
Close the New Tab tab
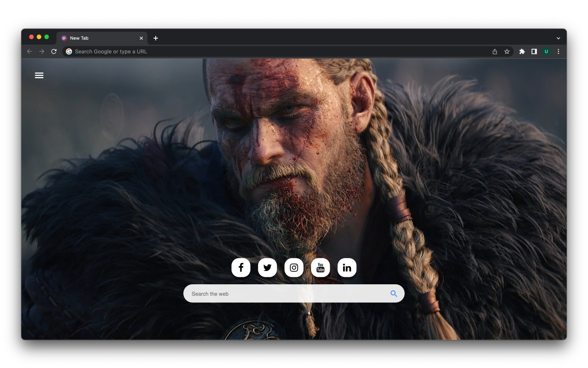141,38
